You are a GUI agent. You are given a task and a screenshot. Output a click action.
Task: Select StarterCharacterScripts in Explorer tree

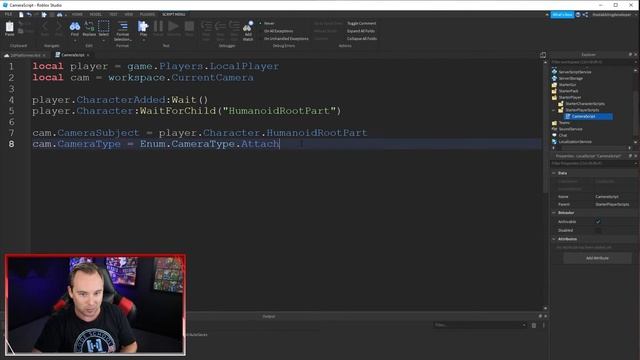[x=585, y=104]
